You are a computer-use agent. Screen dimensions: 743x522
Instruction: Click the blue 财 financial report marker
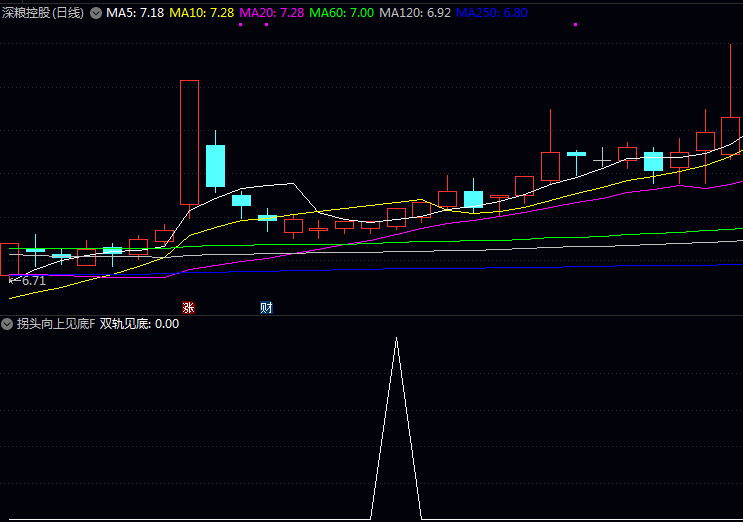[x=266, y=307]
